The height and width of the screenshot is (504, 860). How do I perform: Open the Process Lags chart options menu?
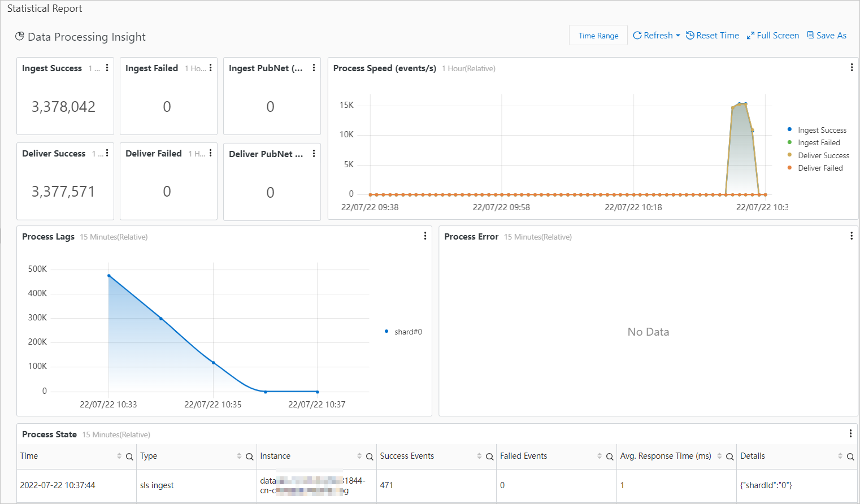point(425,236)
